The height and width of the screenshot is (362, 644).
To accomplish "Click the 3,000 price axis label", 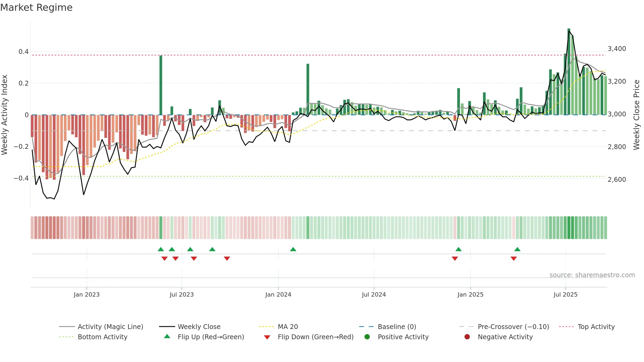I will point(617,114).
